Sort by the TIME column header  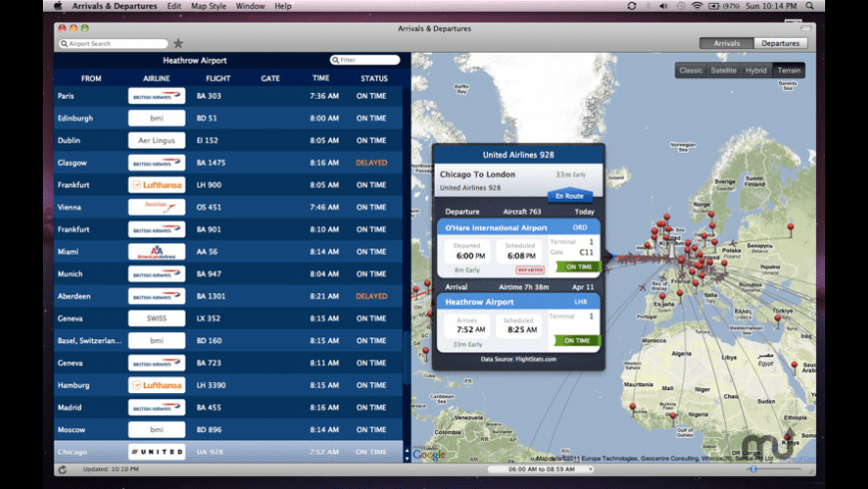320,78
